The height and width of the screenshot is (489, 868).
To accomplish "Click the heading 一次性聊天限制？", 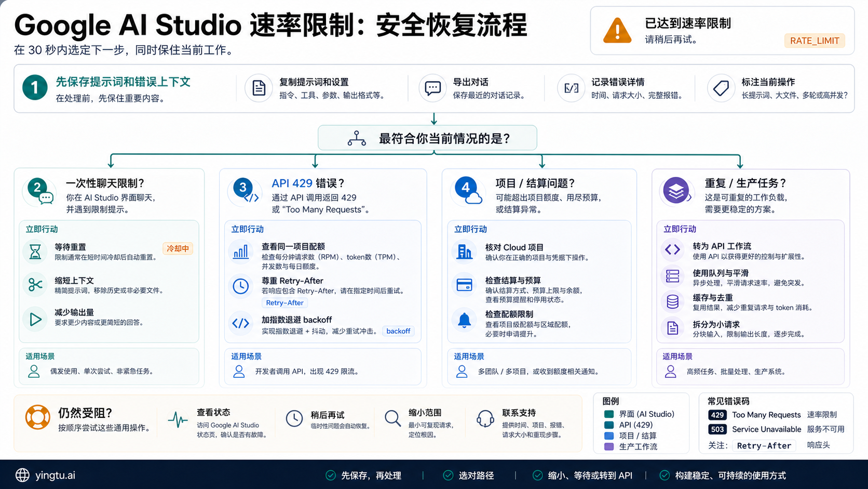I will [105, 183].
